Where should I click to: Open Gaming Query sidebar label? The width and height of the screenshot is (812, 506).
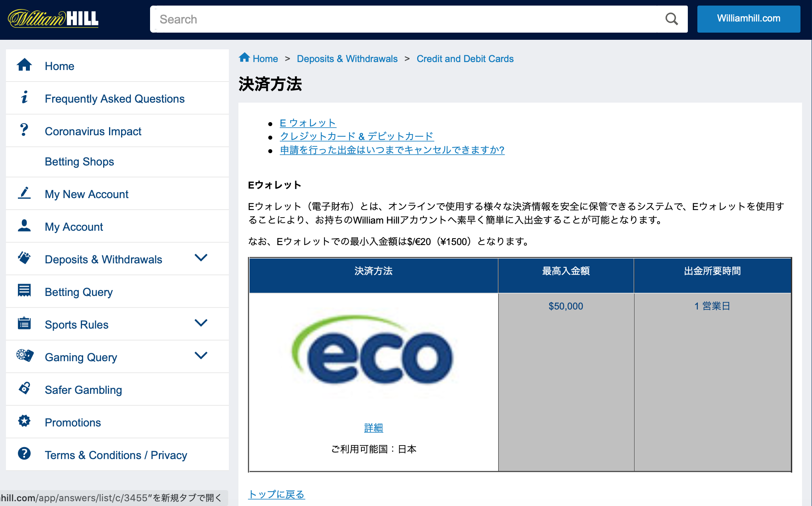pyautogui.click(x=81, y=357)
